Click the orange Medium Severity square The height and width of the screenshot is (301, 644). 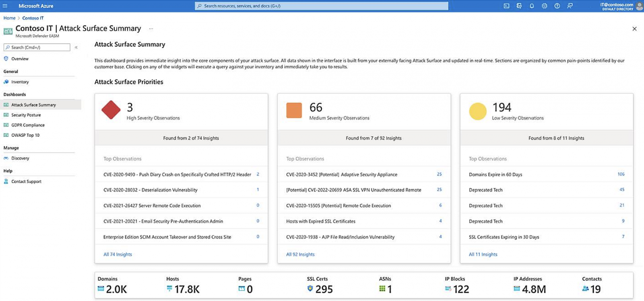(x=294, y=110)
